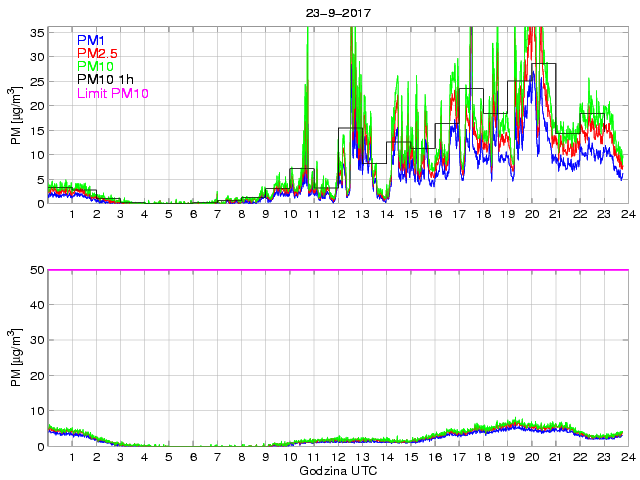Click the Godzina UTC axis label
The image size is (640, 480).
[x=337, y=470]
